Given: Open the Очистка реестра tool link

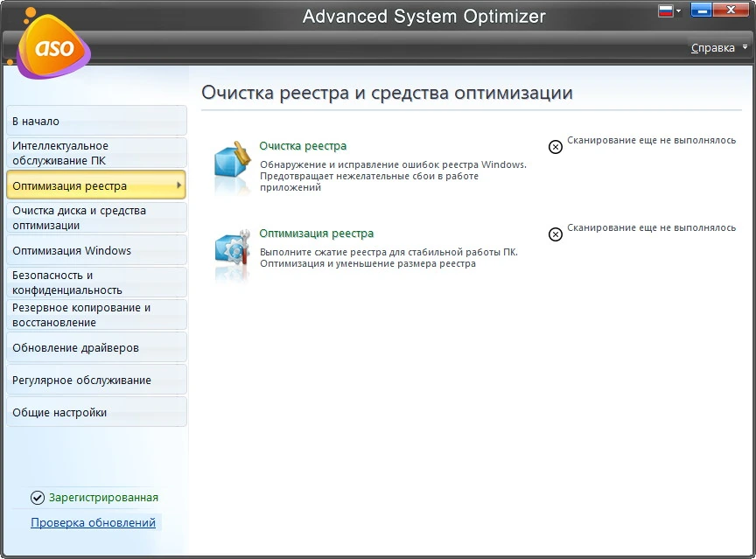Looking at the screenshot, I should coord(303,146).
